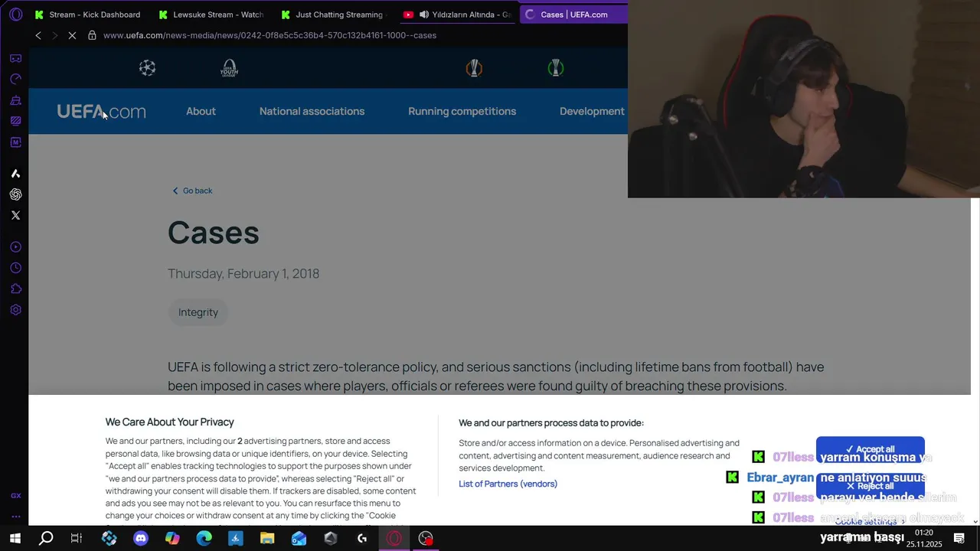Screen dimensions: 980x551
Task: Open Running competitions menu
Action: pyautogui.click(x=462, y=111)
